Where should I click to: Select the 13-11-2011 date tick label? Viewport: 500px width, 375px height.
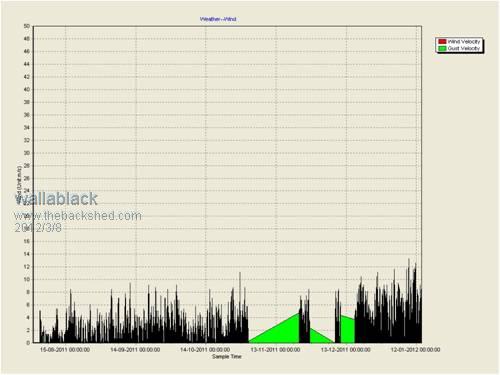pos(275,350)
